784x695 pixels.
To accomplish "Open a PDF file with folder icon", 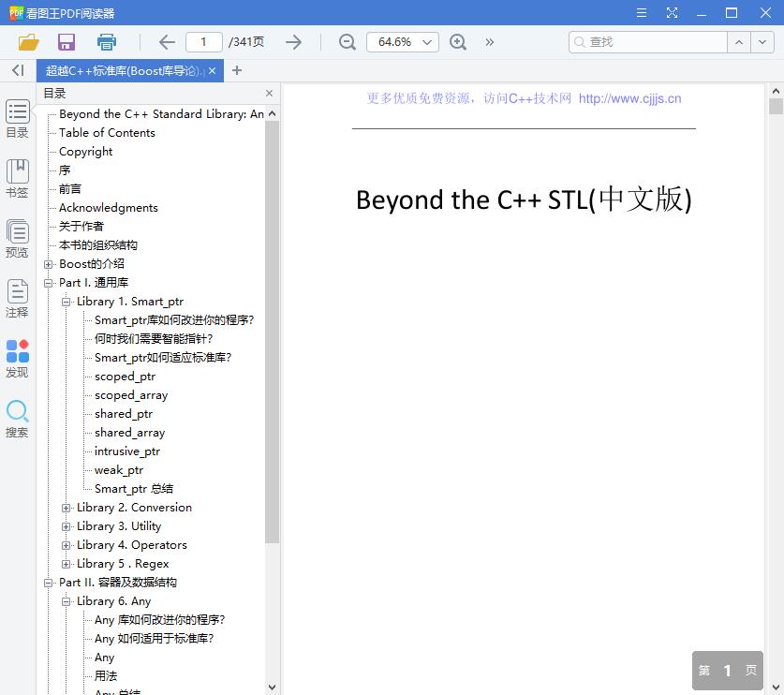I will pos(28,42).
